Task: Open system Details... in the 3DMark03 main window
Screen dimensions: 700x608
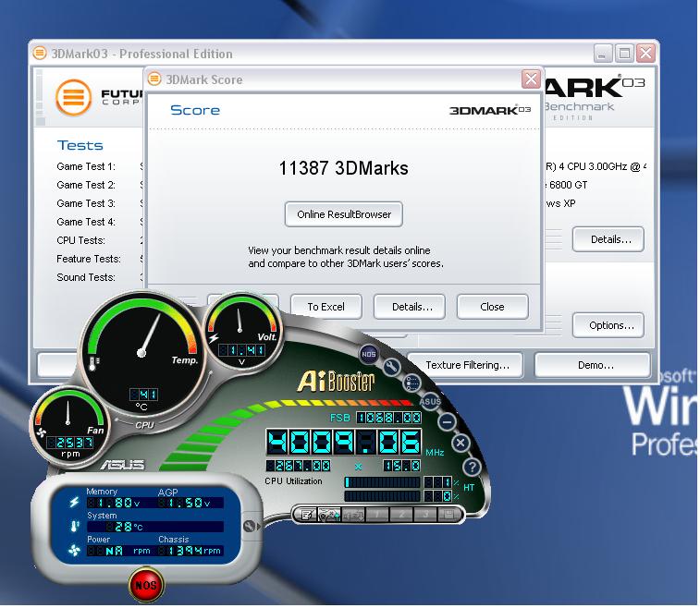Action: pyautogui.click(x=610, y=239)
